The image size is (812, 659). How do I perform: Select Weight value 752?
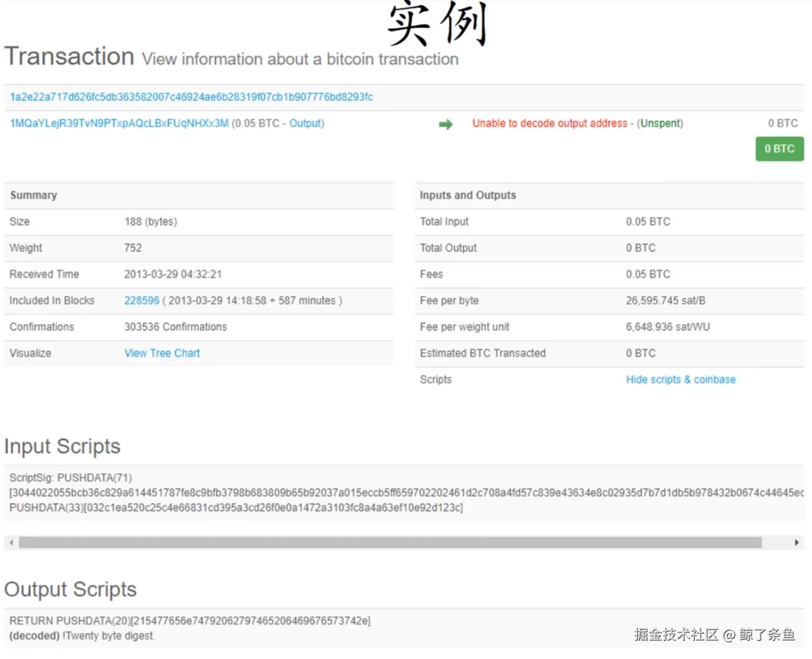click(133, 248)
